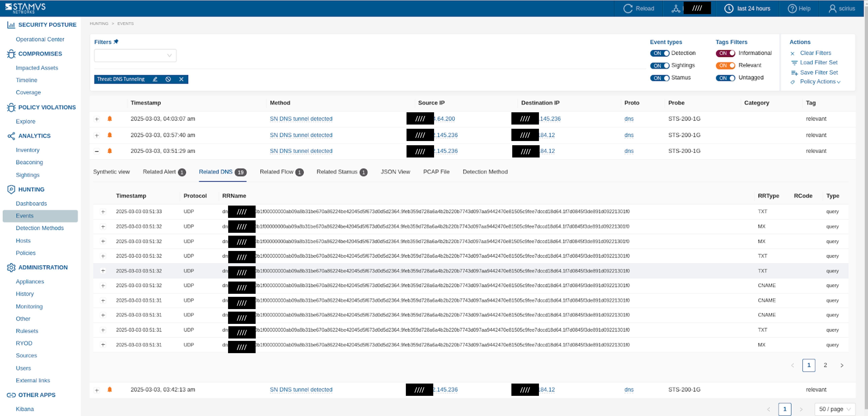Click the RRType column header

pos(768,196)
